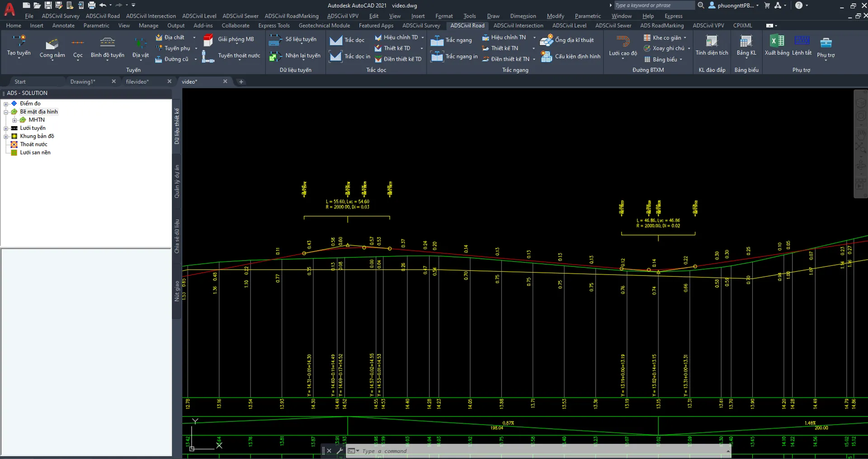Click the Bảng biểu button in Đường BTXM
Viewport: 868px width, 459px height.
click(660, 60)
